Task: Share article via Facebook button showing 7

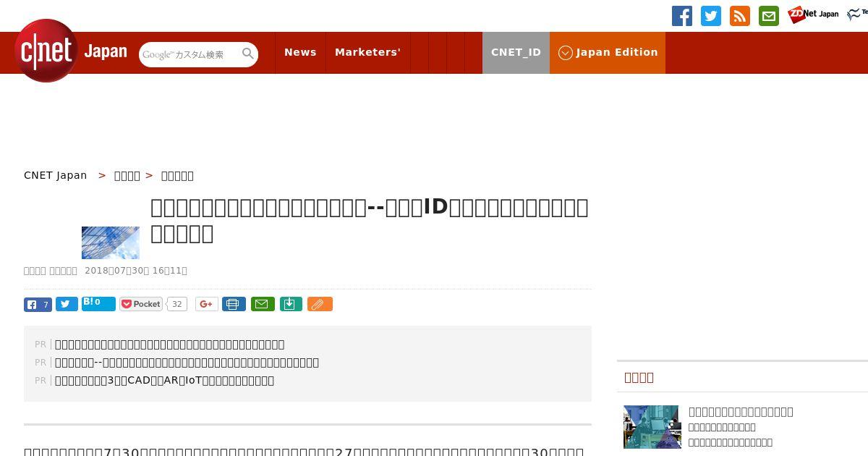Action: [38, 305]
